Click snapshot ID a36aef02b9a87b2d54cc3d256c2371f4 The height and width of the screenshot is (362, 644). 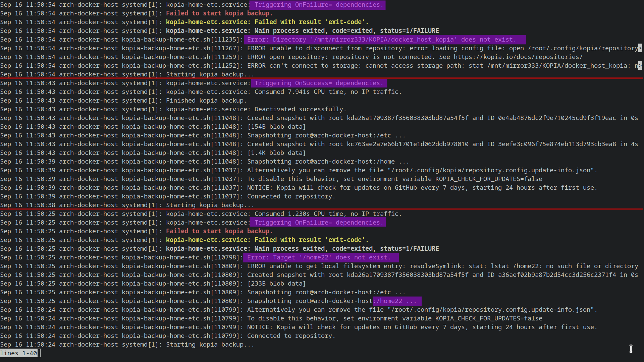557,275
